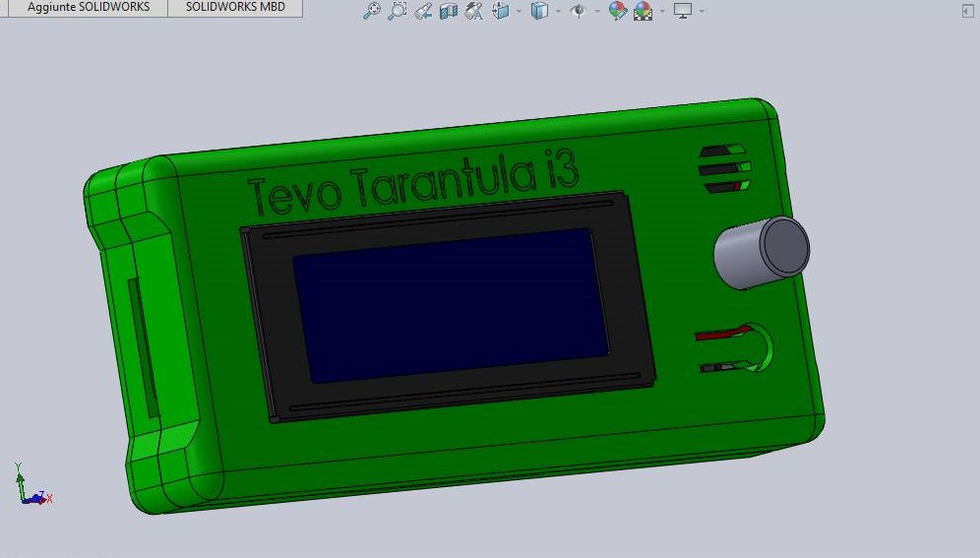
Task: Click the circular reset button cutout
Action: [x=735, y=348]
